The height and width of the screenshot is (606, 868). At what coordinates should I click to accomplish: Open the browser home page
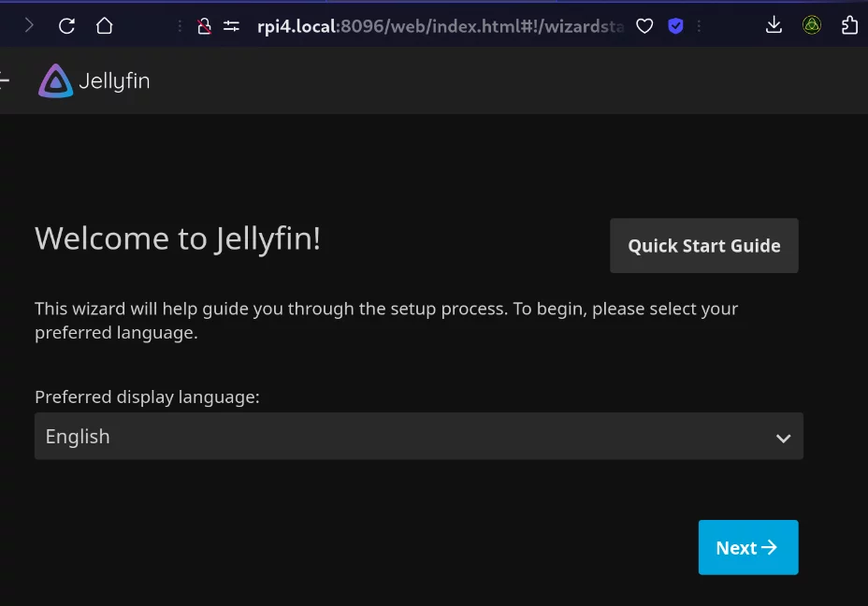(103, 25)
